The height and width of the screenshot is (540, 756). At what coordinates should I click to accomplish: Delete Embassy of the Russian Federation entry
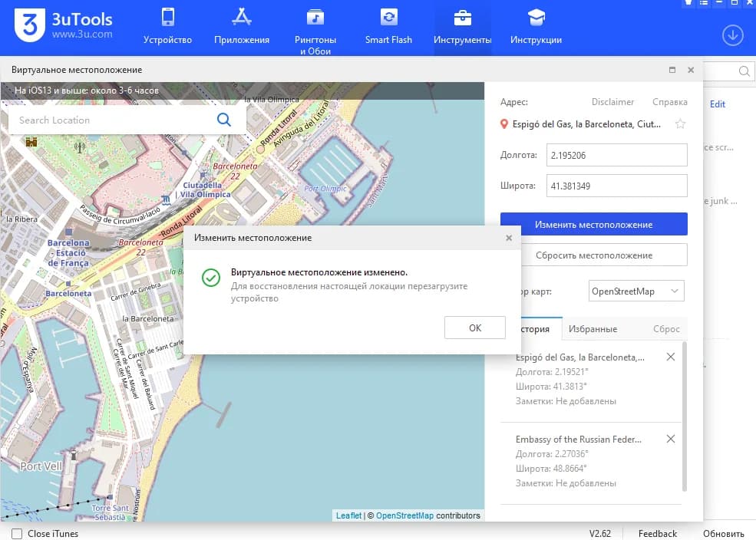670,439
